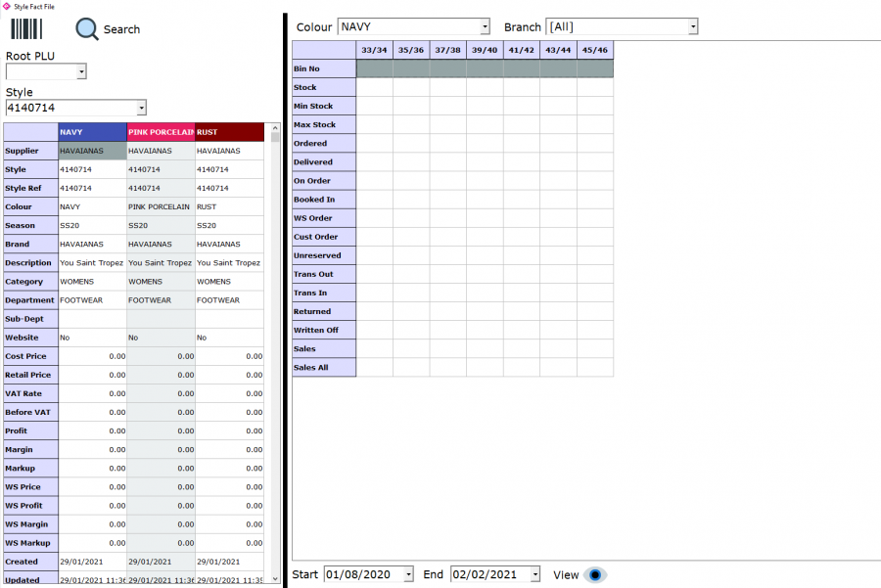Click the Style Fact File window icon
Screen dimensions: 881x588
click(x=7, y=6)
